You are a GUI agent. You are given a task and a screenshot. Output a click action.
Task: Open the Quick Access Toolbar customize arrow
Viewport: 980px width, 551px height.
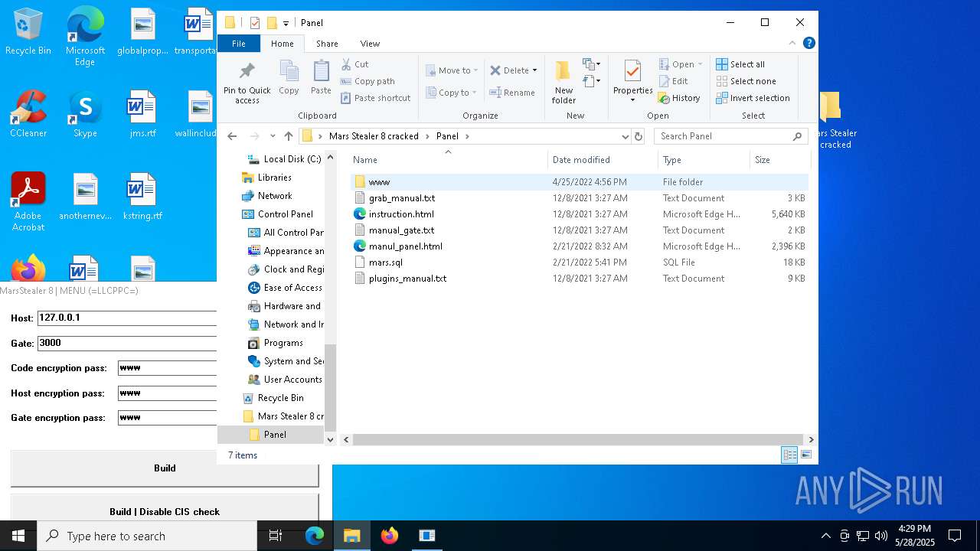click(x=286, y=23)
